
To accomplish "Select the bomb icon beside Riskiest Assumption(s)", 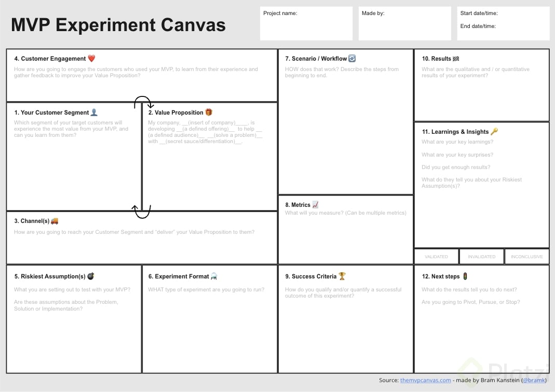I will click(91, 276).
